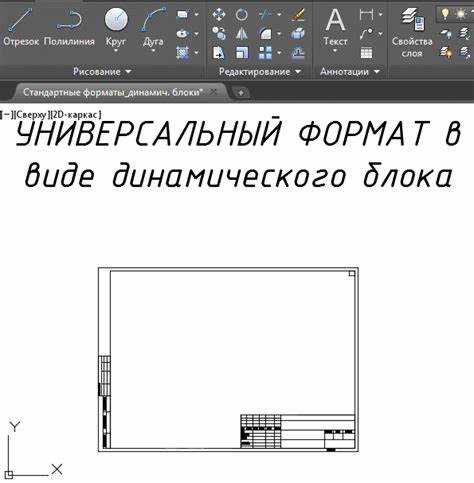Open the Fillet tool dropdown arrow

[279, 34]
